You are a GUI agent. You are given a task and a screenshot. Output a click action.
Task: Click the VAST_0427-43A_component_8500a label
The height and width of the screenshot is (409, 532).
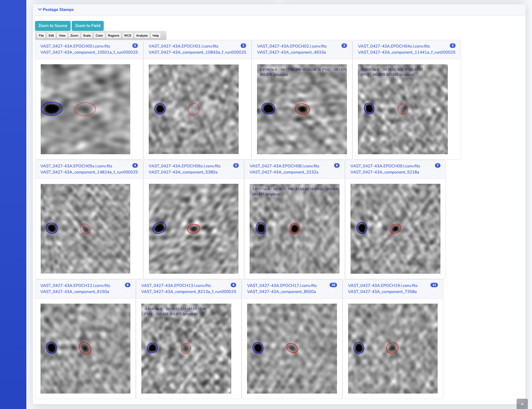pos(281,292)
